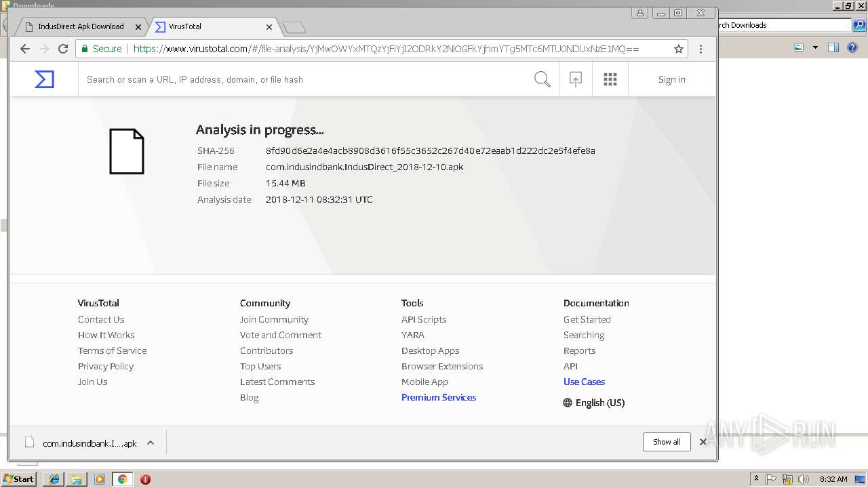Screen dimensions: 868x488
Task: Open YARA link
Action: click(x=413, y=335)
